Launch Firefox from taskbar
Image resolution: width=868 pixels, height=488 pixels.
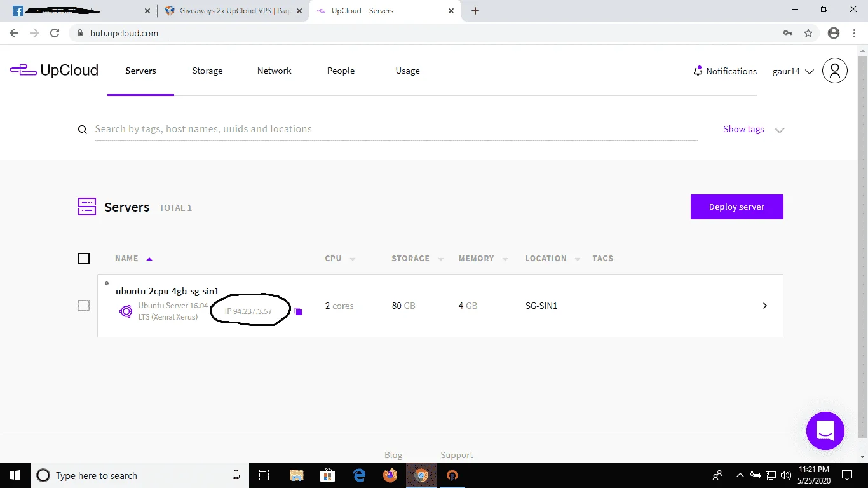click(390, 475)
